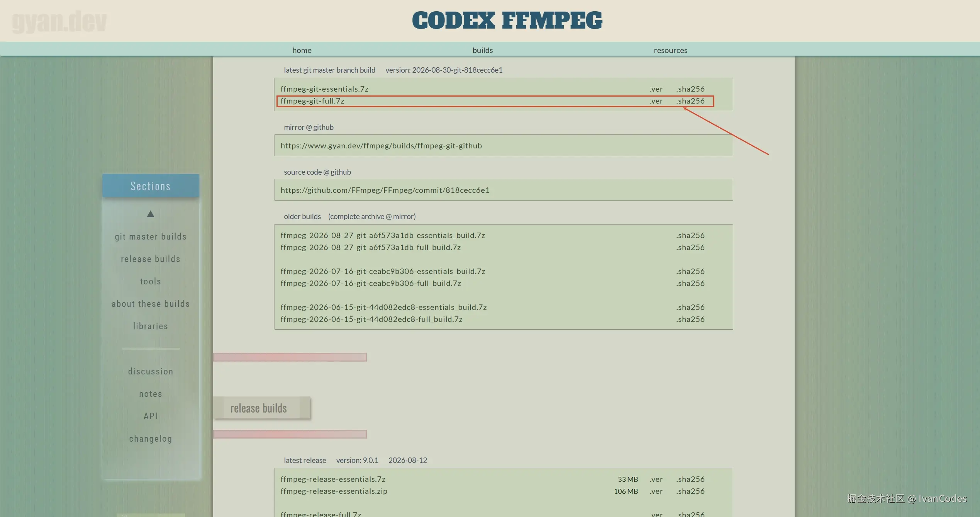980x517 pixels.
Task: Open the builds navigation tab
Action: click(483, 50)
